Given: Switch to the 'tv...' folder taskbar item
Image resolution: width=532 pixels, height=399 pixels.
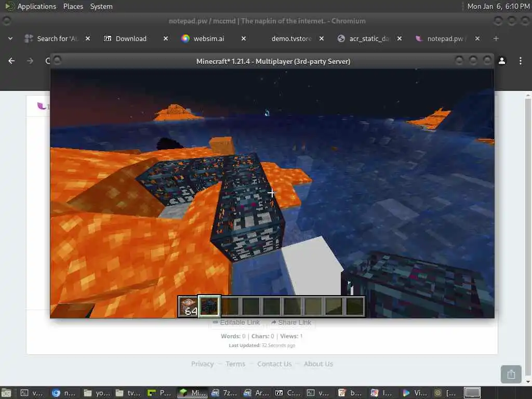Looking at the screenshot, I should click(128, 393).
